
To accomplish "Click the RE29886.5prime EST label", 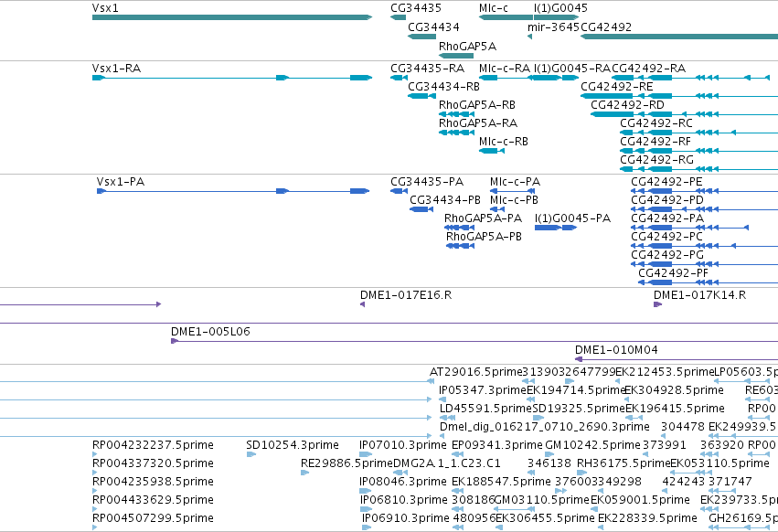I will point(346,463).
